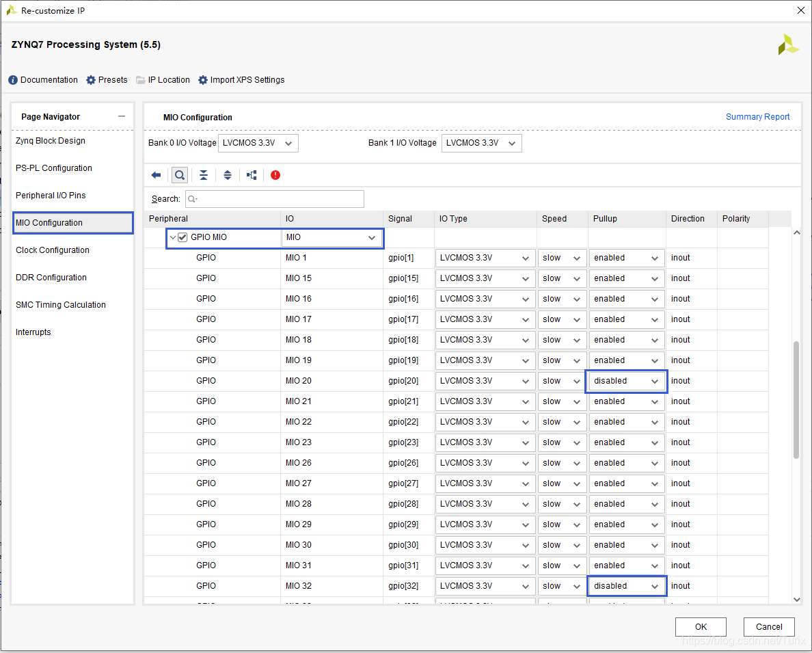Open MIO 16 Pullup dropdown
Screen dimensions: 812x653
(x=626, y=299)
